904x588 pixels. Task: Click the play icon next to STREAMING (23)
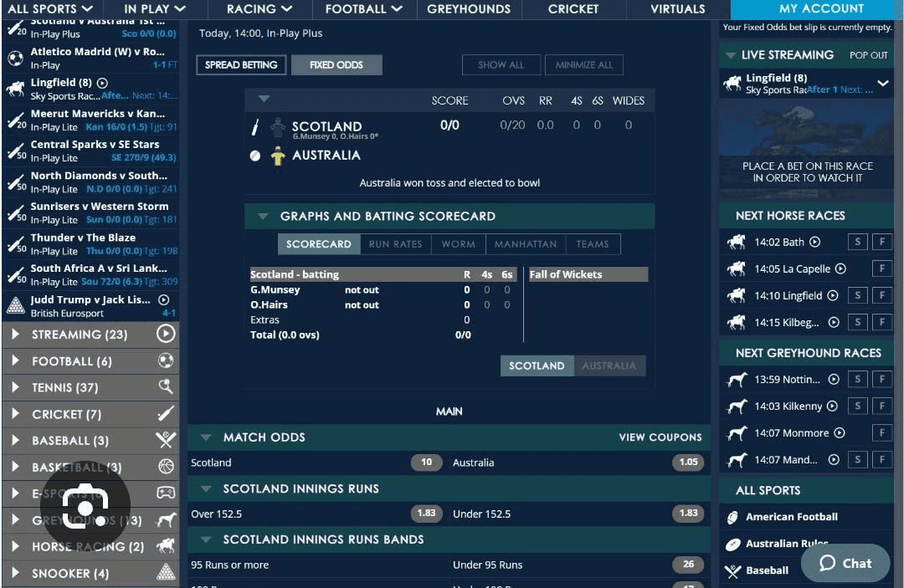point(164,334)
